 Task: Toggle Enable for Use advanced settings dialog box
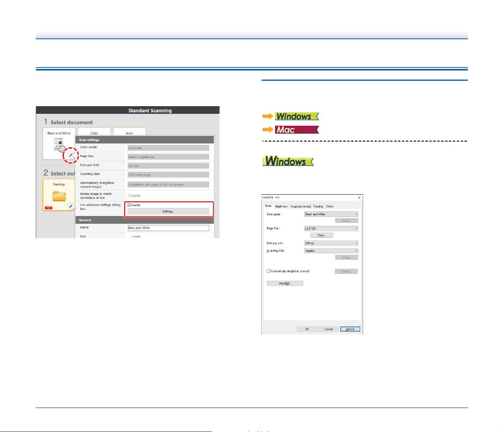(x=129, y=205)
